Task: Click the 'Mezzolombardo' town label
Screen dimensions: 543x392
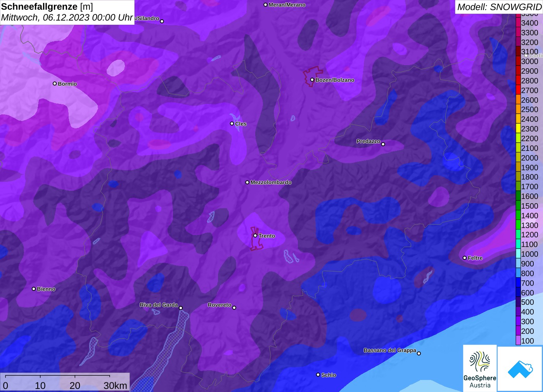Action: (271, 182)
